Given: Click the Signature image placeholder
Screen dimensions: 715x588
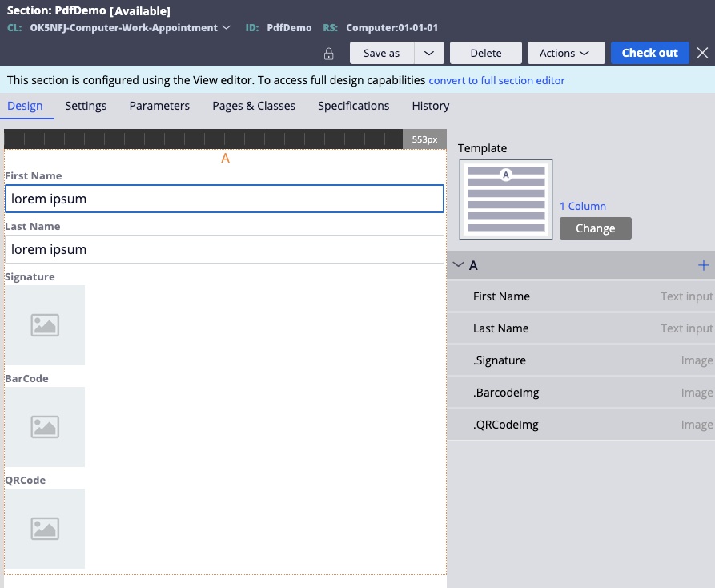Looking at the screenshot, I should pyautogui.click(x=45, y=325).
